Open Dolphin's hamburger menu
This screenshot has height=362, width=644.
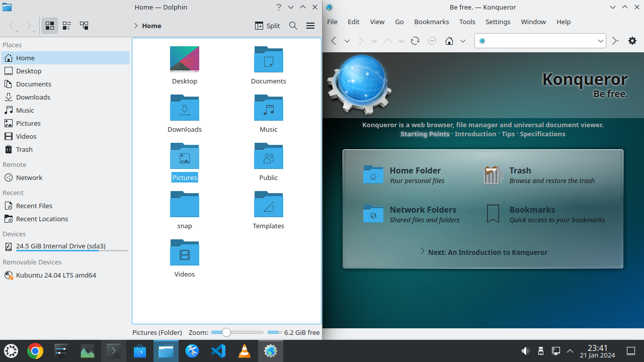(310, 26)
